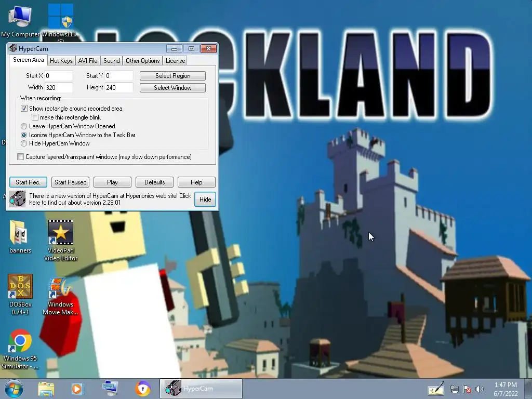Screen dimensions: 532x399
Task: Start recording with Start Rec. button
Action: point(28,182)
